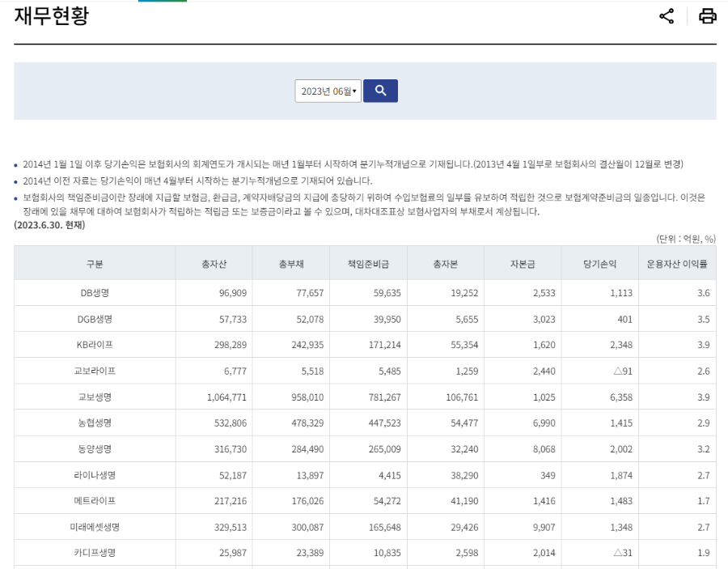
Task: Click 교보라이프 net loss △91
Action: 623,372
